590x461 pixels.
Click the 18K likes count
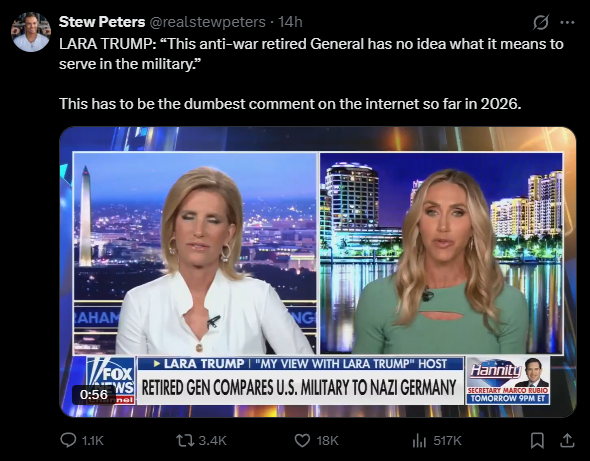pyautogui.click(x=327, y=440)
